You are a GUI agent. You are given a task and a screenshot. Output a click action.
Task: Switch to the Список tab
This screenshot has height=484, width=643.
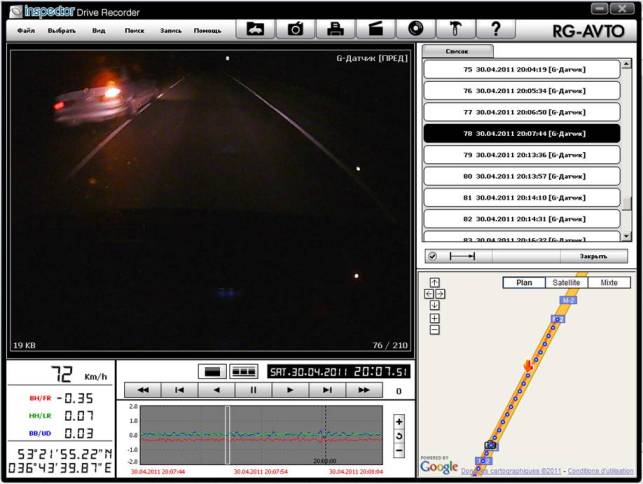coord(456,51)
